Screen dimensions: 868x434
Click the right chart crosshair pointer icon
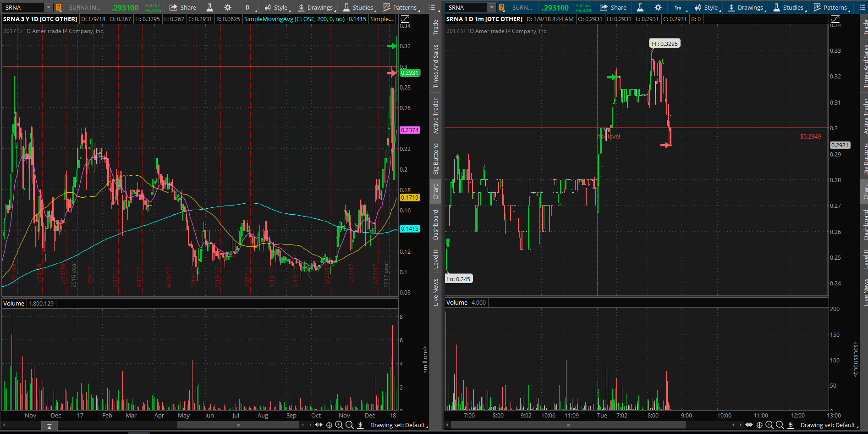[759, 425]
